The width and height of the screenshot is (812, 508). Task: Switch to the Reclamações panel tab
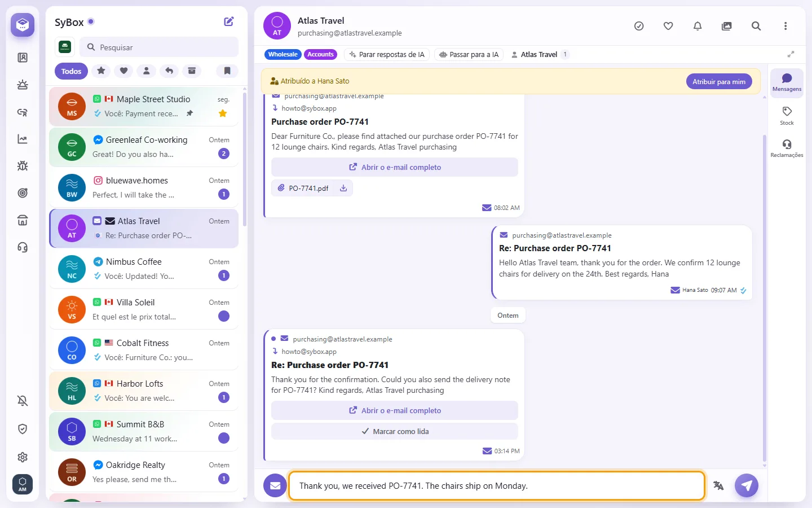pyautogui.click(x=787, y=148)
